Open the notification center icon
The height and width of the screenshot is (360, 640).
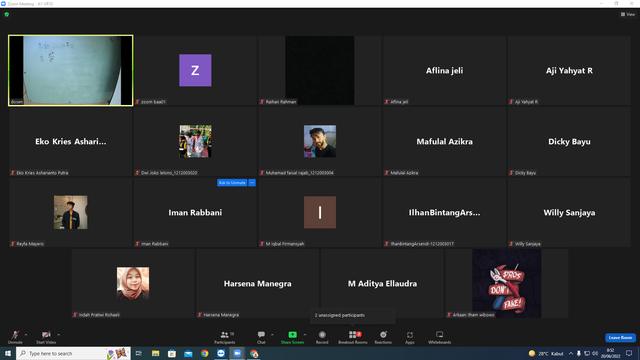coord(629,353)
